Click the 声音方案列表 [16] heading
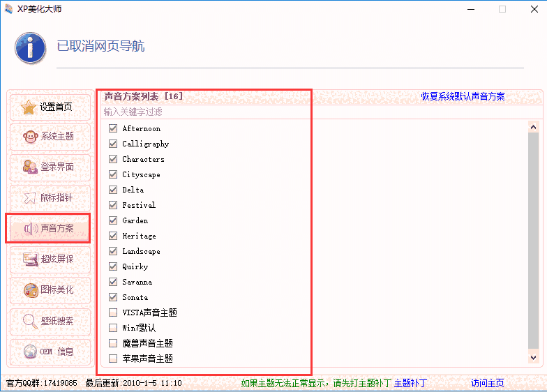547x392 pixels. [144, 96]
